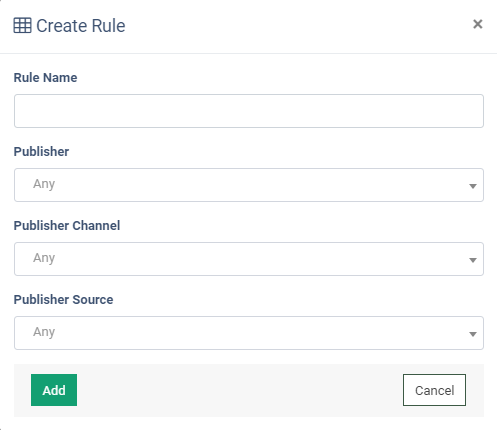This screenshot has height=430, width=497.
Task: Click the green Add button
Action: pos(54,390)
